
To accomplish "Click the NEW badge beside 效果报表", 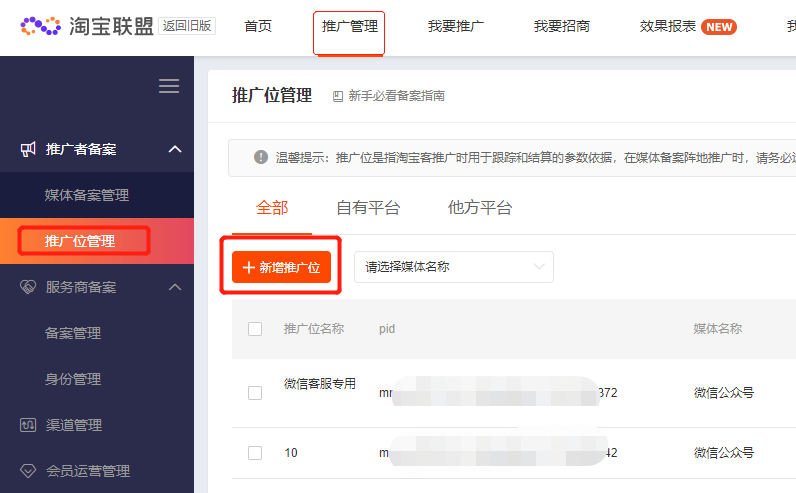I will [x=719, y=27].
